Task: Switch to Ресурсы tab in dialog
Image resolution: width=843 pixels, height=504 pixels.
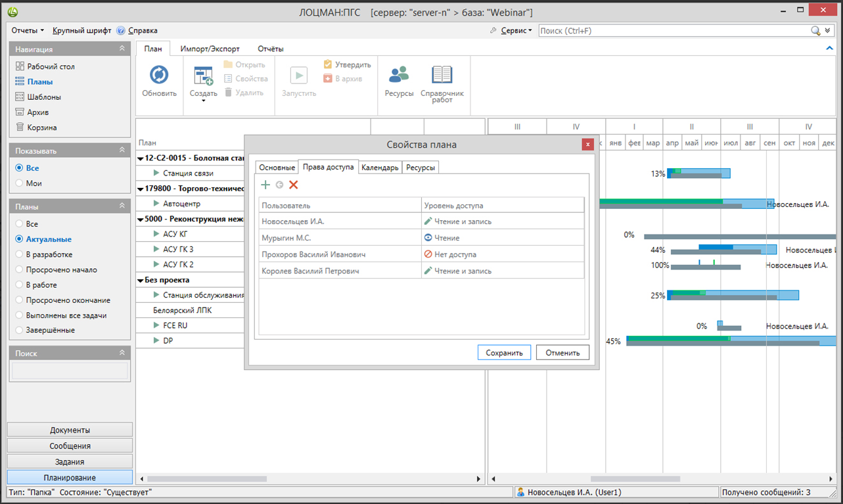Action: [421, 168]
